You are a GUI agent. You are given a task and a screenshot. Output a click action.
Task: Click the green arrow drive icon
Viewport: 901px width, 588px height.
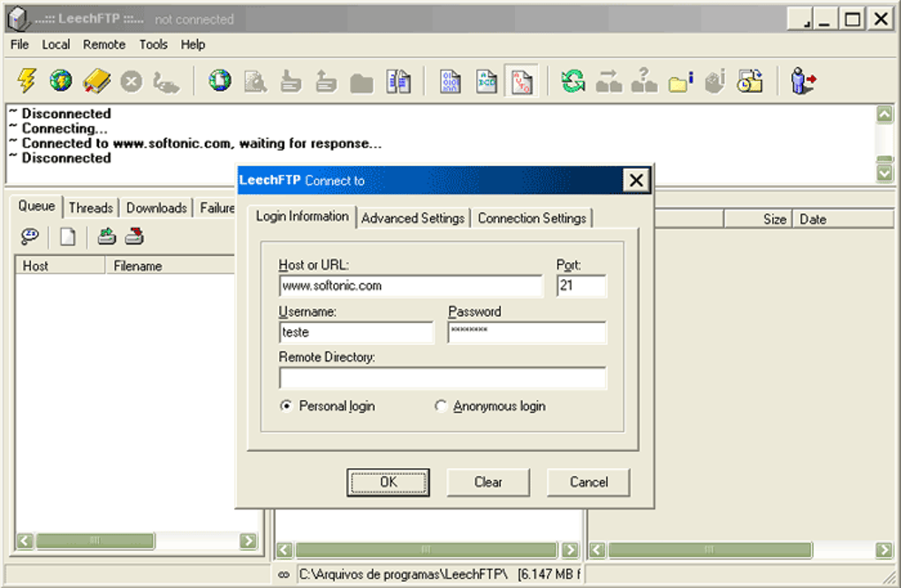pos(107,237)
